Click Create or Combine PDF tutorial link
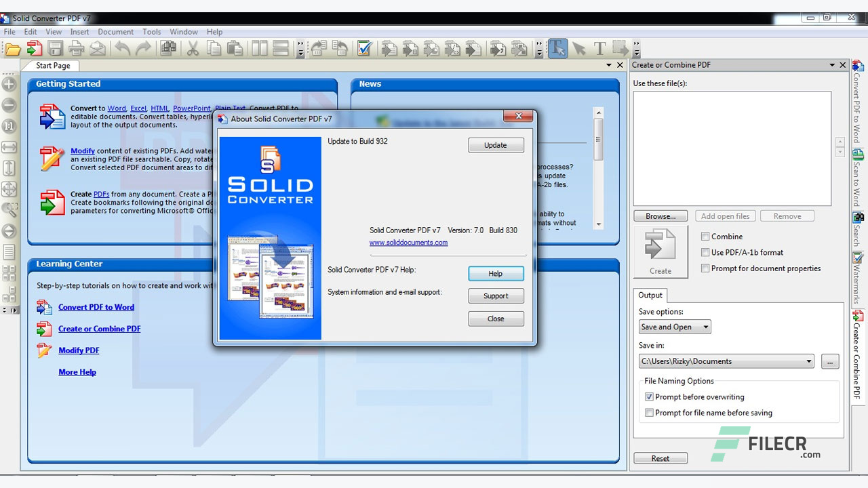 coord(100,329)
